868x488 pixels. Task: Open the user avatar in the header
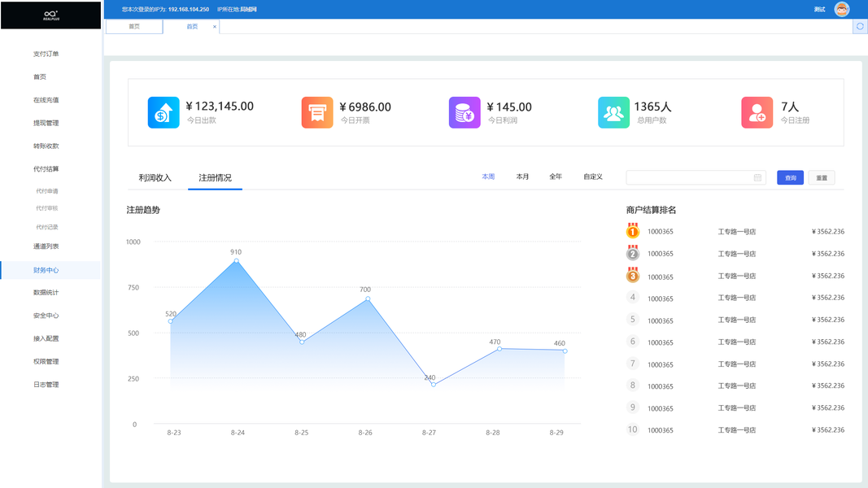(x=842, y=10)
